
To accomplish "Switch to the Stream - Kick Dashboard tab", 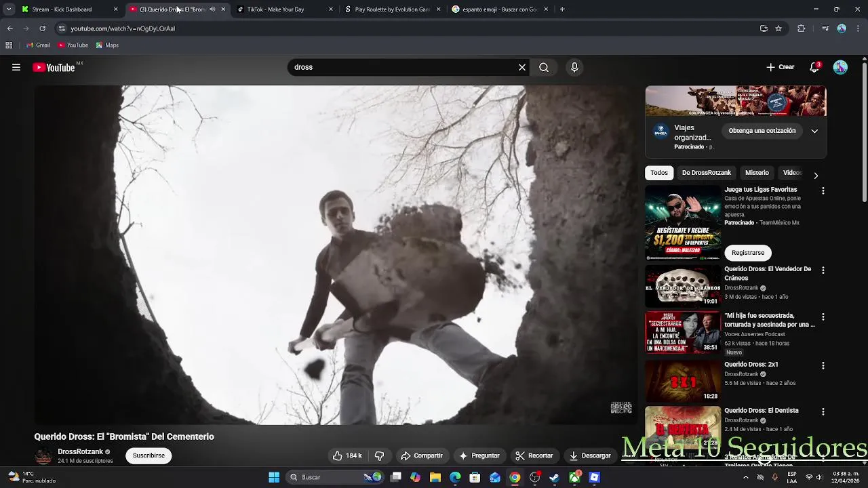I will point(68,9).
